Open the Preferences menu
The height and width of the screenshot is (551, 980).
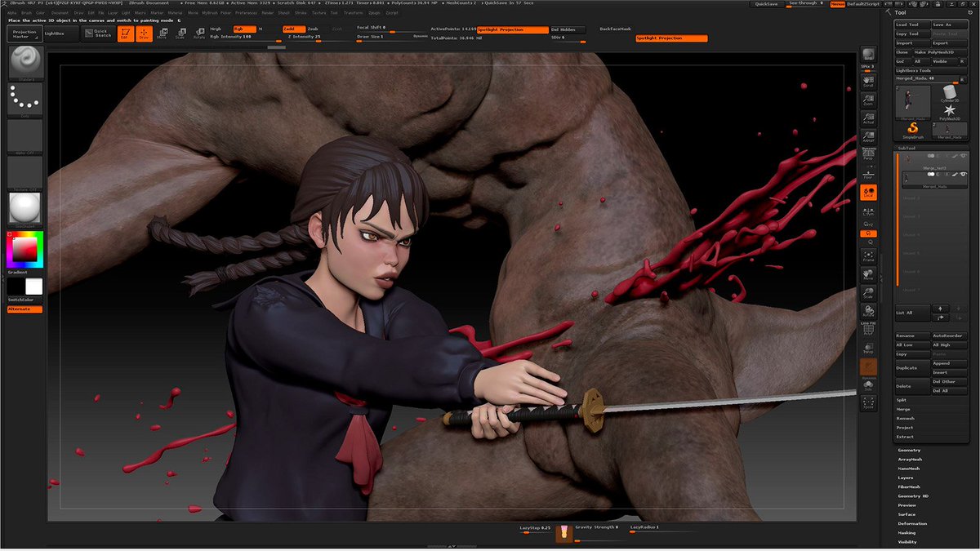point(246,13)
